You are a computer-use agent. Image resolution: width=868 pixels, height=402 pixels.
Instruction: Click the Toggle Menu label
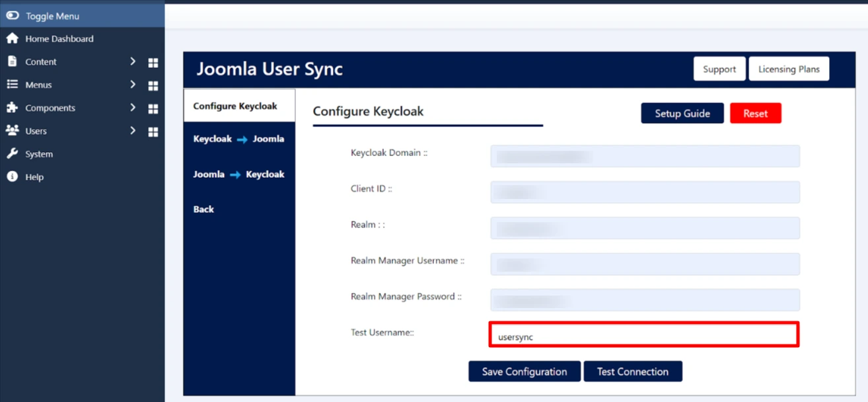click(52, 16)
